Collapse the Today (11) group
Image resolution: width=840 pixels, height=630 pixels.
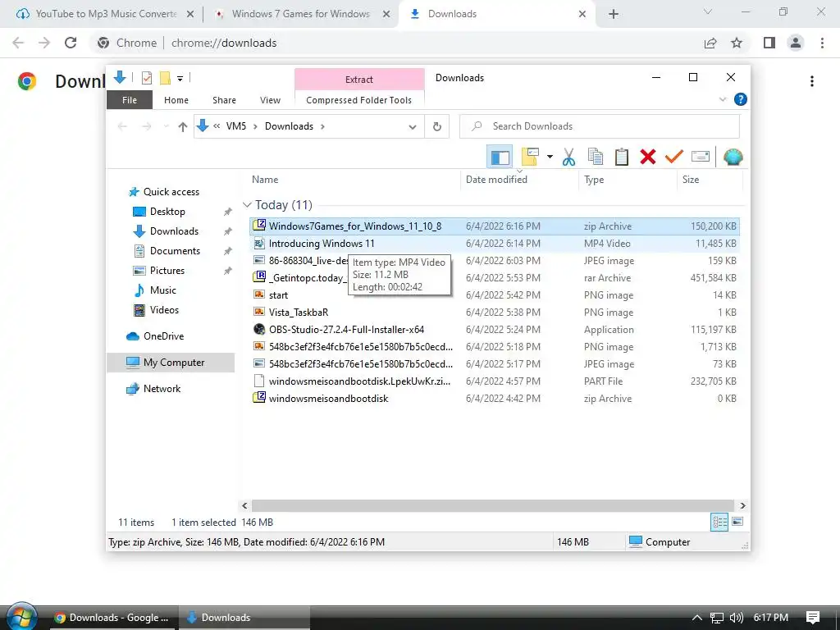tap(247, 205)
